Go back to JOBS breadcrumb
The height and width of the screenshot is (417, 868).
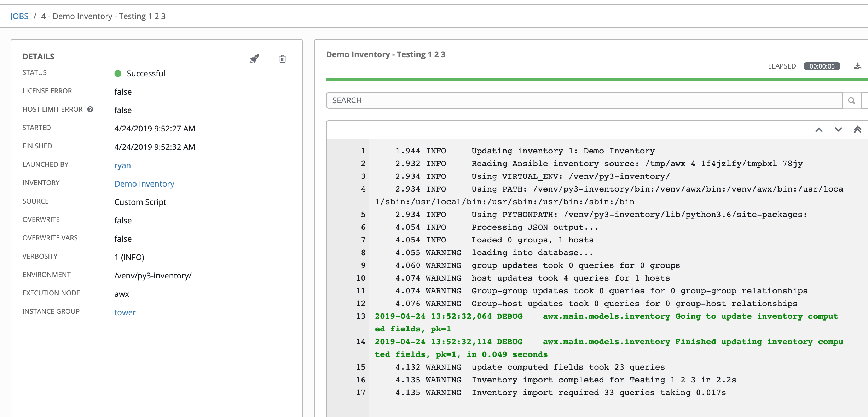tap(19, 16)
